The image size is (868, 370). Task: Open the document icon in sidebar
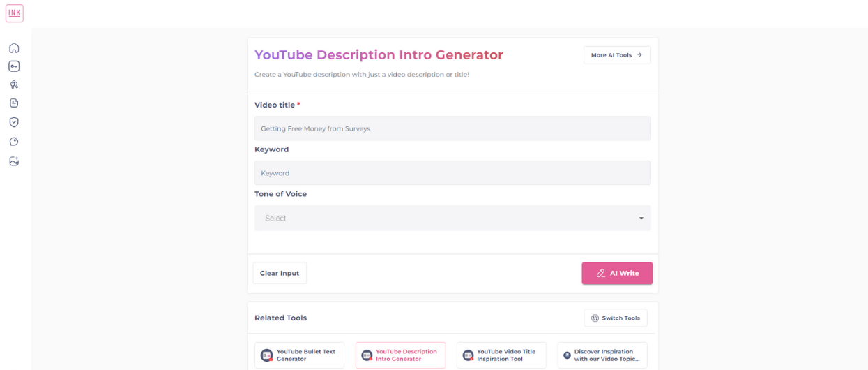(14, 103)
